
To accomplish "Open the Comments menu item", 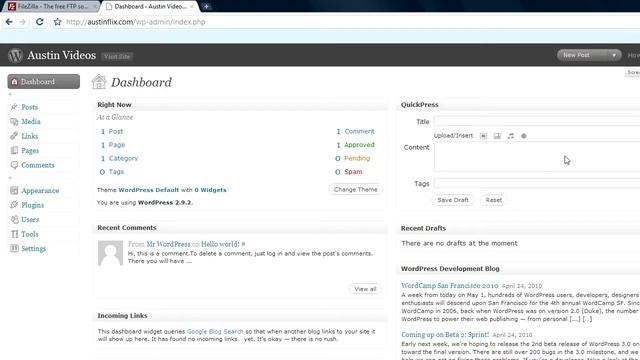I will click(x=38, y=165).
